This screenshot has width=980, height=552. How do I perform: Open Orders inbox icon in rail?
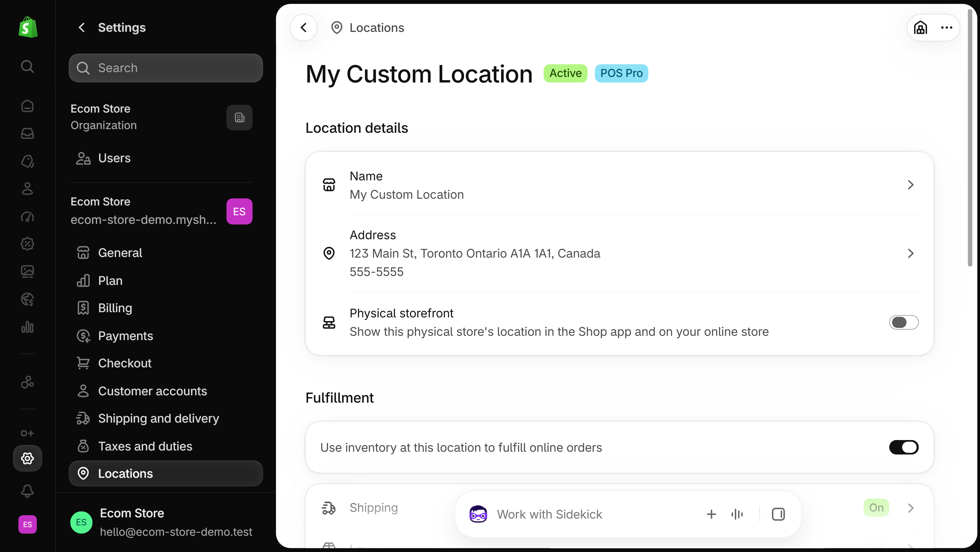[x=27, y=133]
